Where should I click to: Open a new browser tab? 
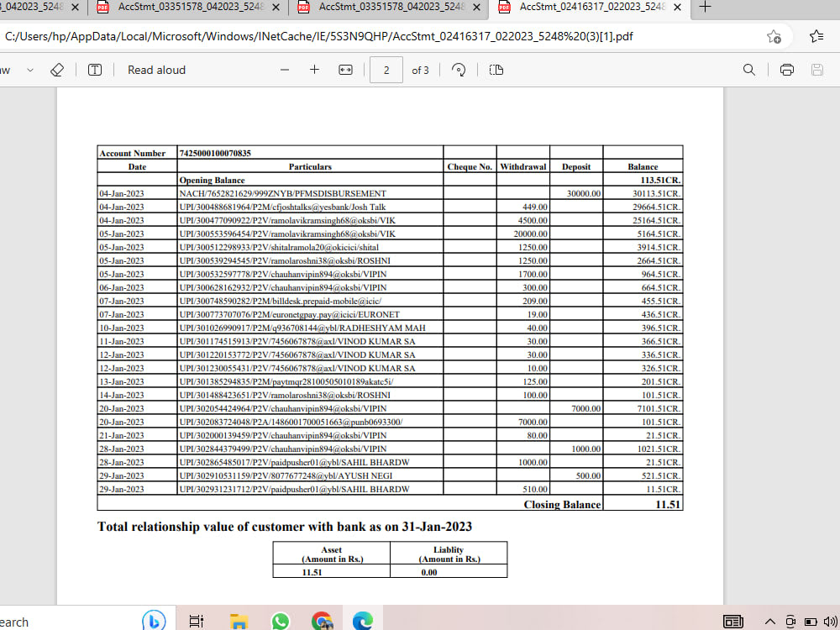coord(706,7)
